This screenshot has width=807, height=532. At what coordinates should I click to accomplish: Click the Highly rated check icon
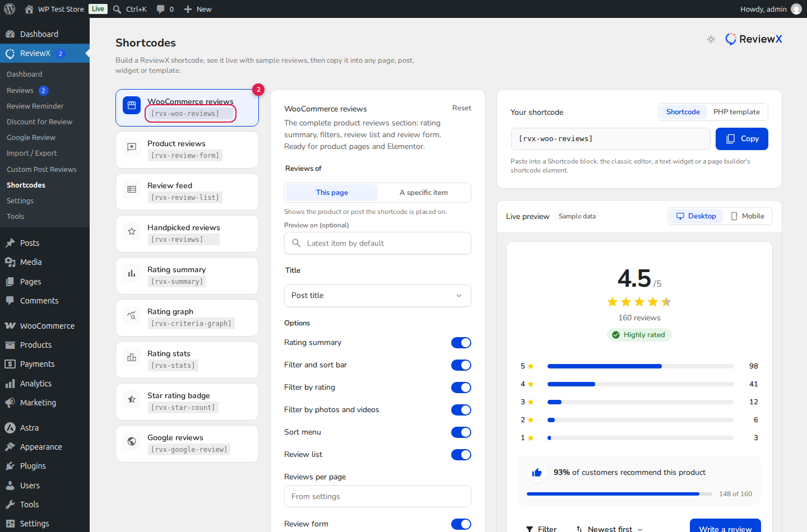pyautogui.click(x=616, y=335)
